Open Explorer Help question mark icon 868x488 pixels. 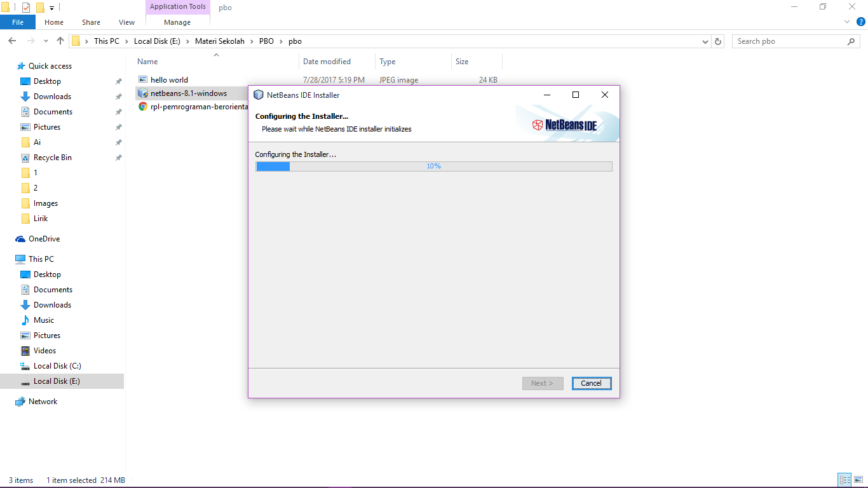[x=861, y=22]
